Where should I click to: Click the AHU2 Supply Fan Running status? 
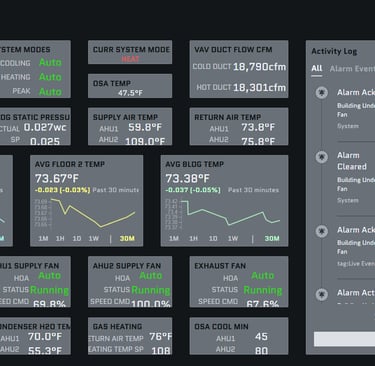(x=151, y=290)
